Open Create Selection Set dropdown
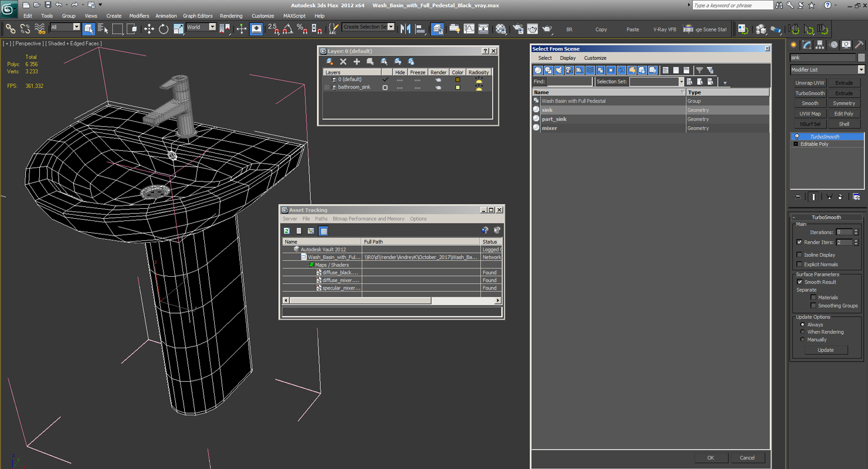The width and height of the screenshot is (868, 469). pyautogui.click(x=368, y=27)
